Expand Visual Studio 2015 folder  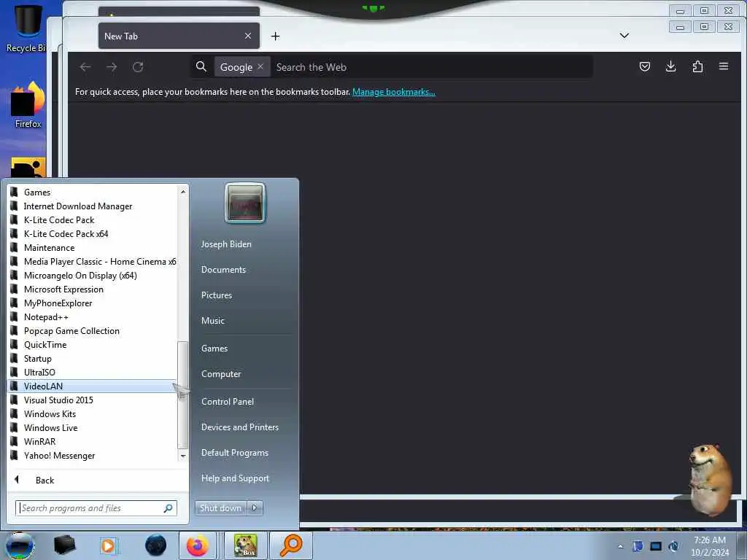coord(93,400)
